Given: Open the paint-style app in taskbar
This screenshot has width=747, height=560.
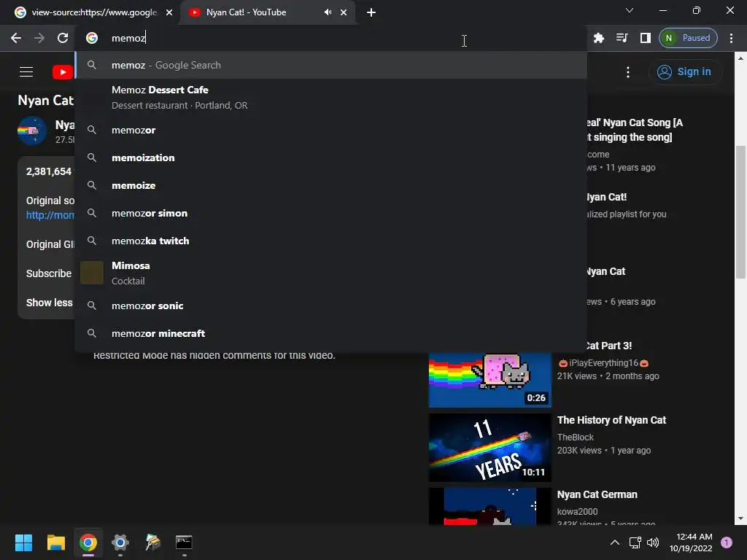Looking at the screenshot, I should pos(152,542).
